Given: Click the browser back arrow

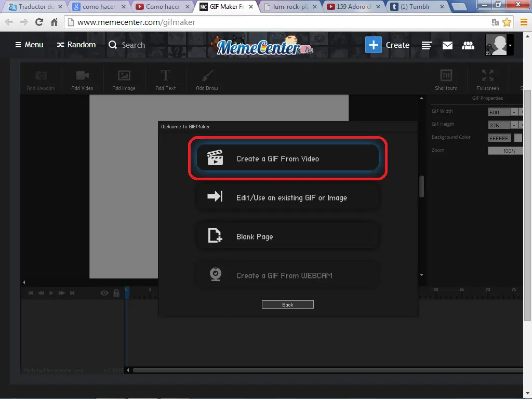Looking at the screenshot, I should 9,22.
